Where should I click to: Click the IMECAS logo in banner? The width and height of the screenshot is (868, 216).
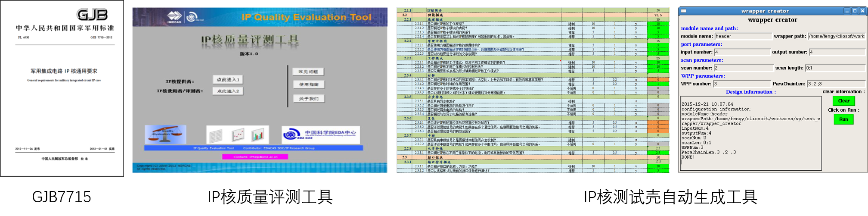pyautogui.click(x=174, y=17)
